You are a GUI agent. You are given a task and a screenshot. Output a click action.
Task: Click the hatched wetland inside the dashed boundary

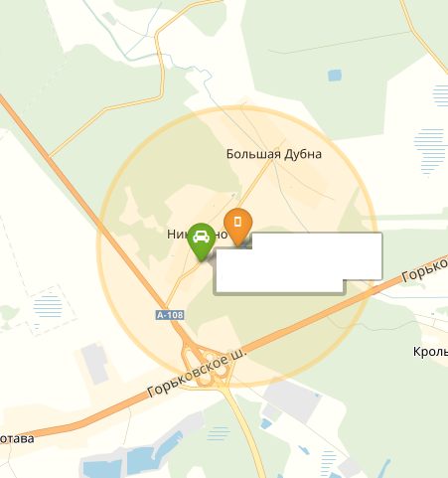tap(48, 306)
